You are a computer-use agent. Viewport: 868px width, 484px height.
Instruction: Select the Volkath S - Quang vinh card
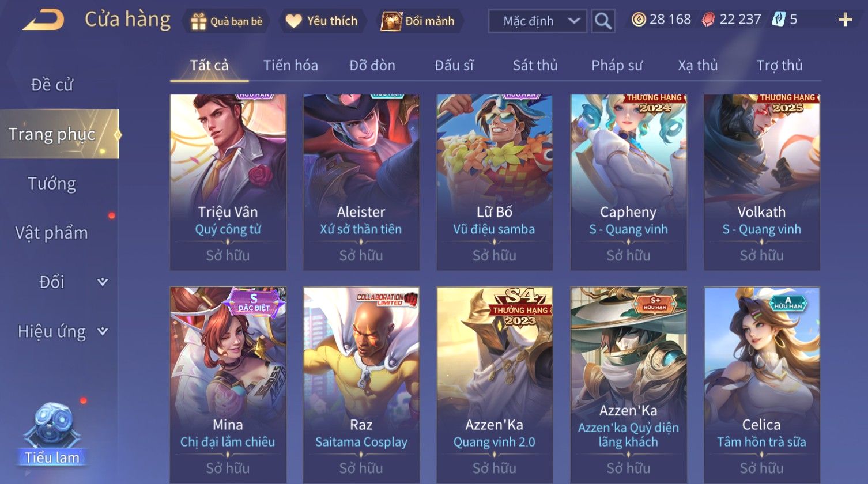(x=762, y=182)
